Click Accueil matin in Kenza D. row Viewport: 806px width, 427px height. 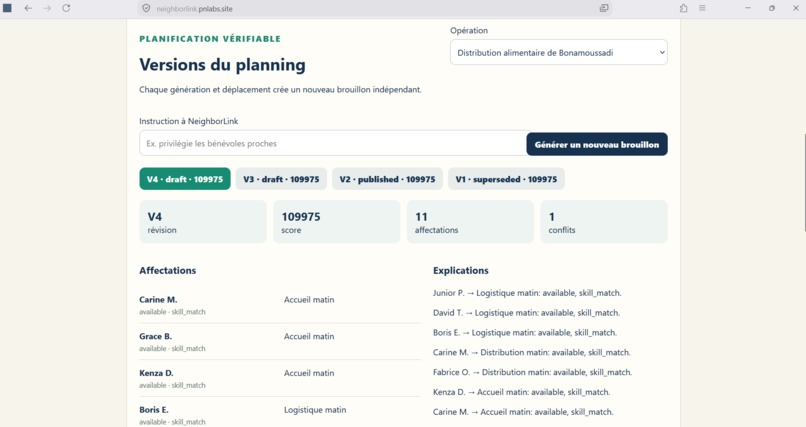pos(309,373)
